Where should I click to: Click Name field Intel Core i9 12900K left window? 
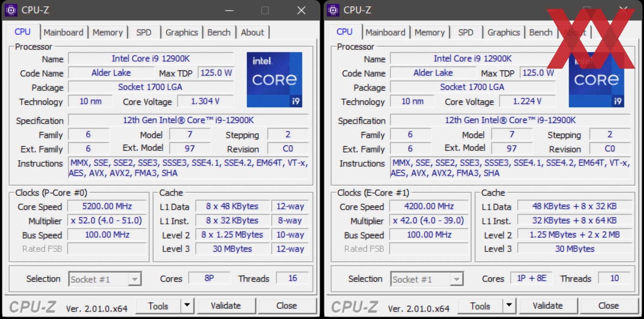pyautogui.click(x=151, y=59)
